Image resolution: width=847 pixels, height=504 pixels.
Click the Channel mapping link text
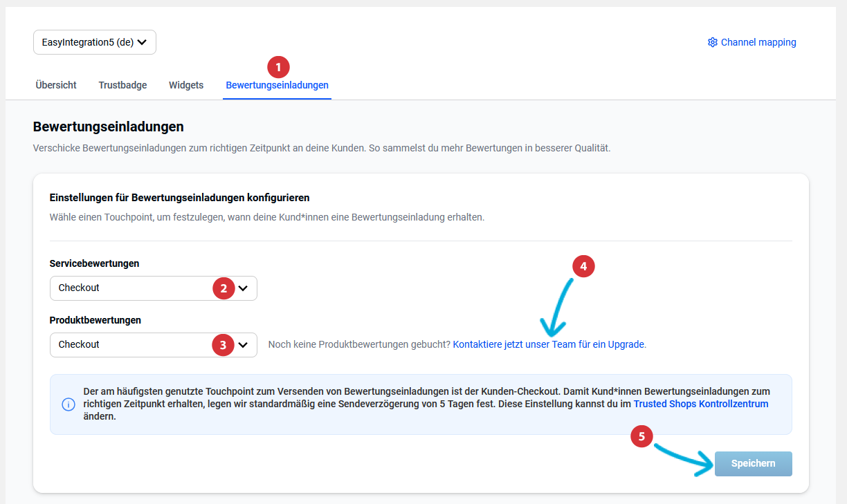pos(758,42)
